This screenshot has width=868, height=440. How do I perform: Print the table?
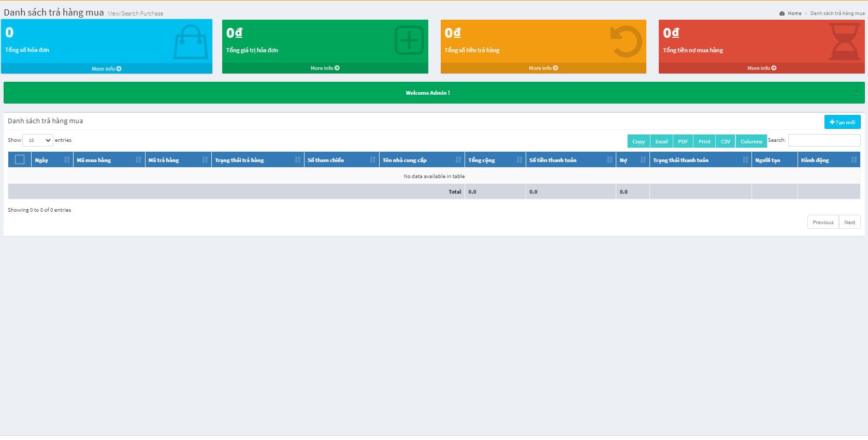coord(704,141)
